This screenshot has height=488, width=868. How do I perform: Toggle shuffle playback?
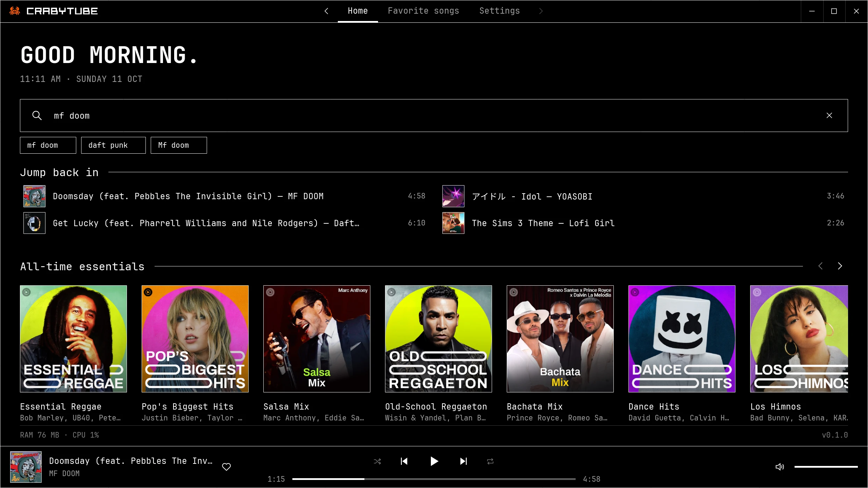[x=377, y=461]
